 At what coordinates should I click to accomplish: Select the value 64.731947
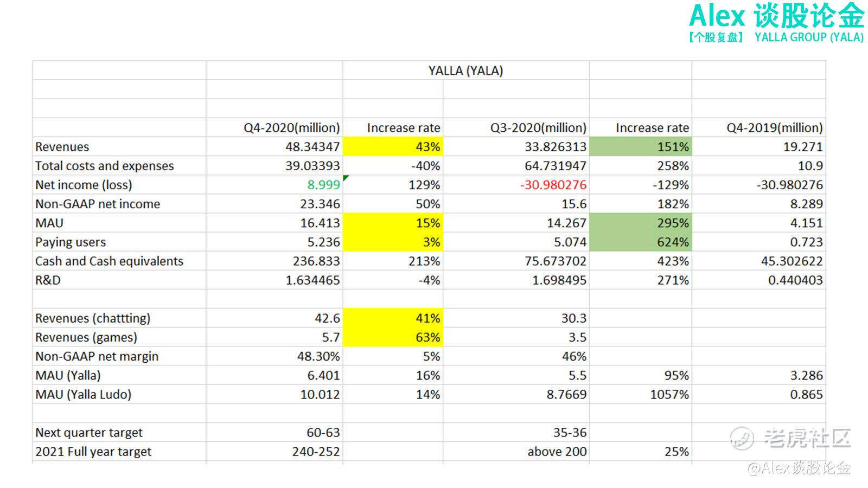556,166
